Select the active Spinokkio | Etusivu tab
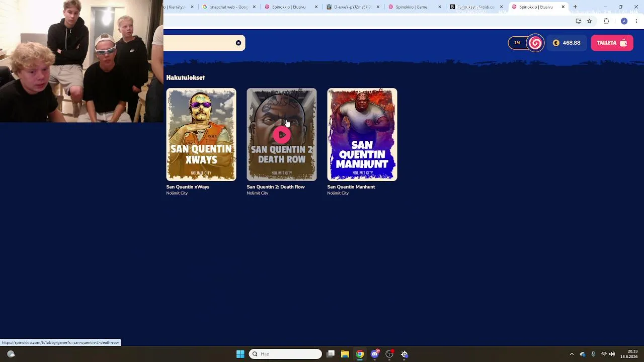 tap(537, 7)
